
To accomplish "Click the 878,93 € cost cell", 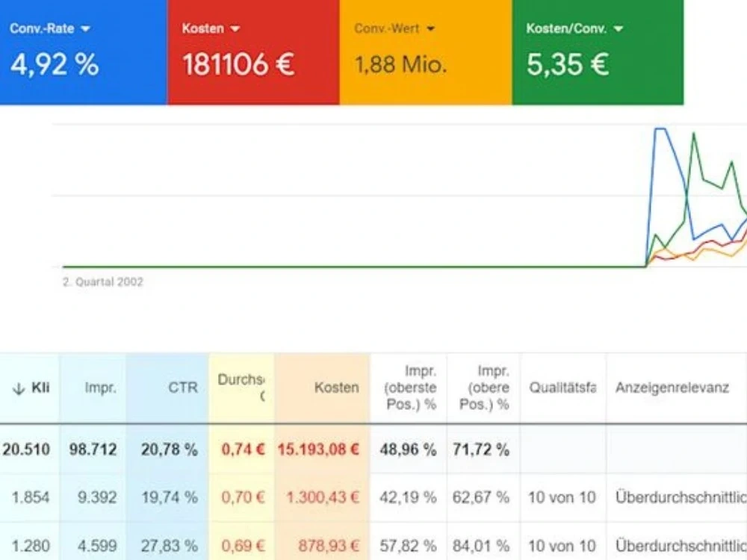I will tap(329, 546).
